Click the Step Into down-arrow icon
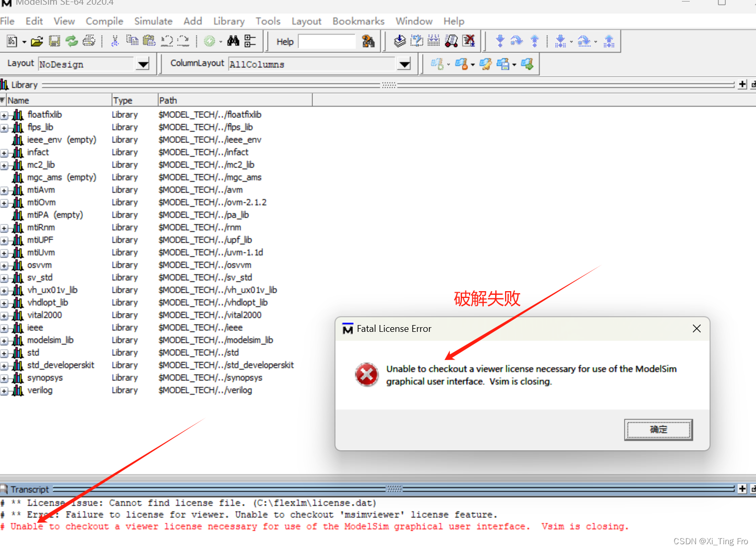This screenshot has width=756, height=551. coord(500,41)
